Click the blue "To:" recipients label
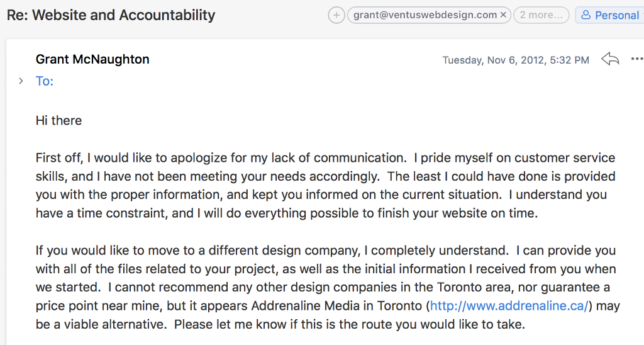Image resolution: width=644 pixels, height=345 pixels. coord(45,81)
